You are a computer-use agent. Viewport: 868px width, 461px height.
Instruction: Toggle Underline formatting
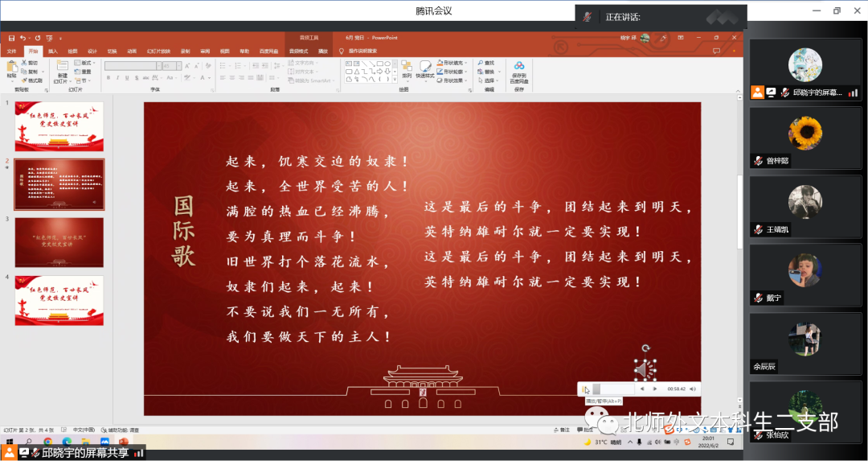[127, 78]
